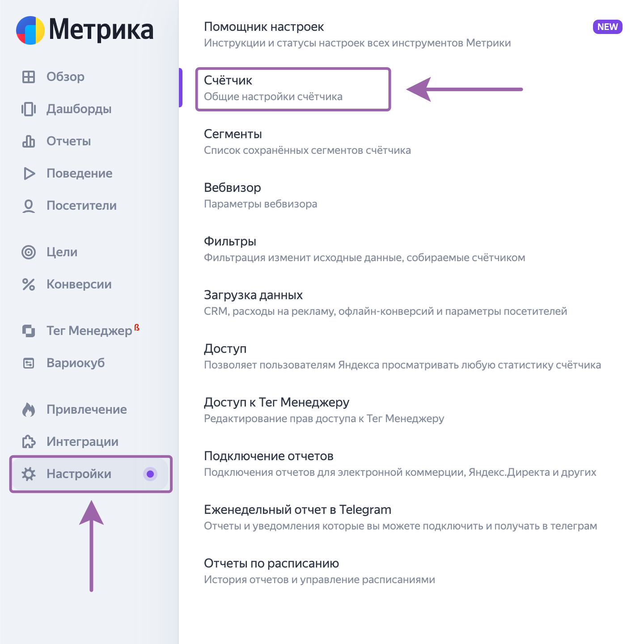Click the NEW badge near Помощник настроек
The width and height of the screenshot is (644, 644).
607,27
